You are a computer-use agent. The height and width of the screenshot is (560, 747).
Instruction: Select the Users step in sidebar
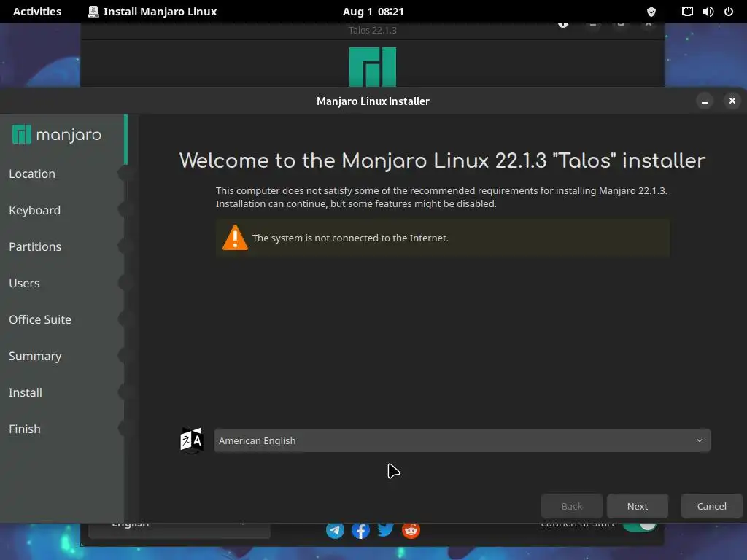tap(24, 284)
